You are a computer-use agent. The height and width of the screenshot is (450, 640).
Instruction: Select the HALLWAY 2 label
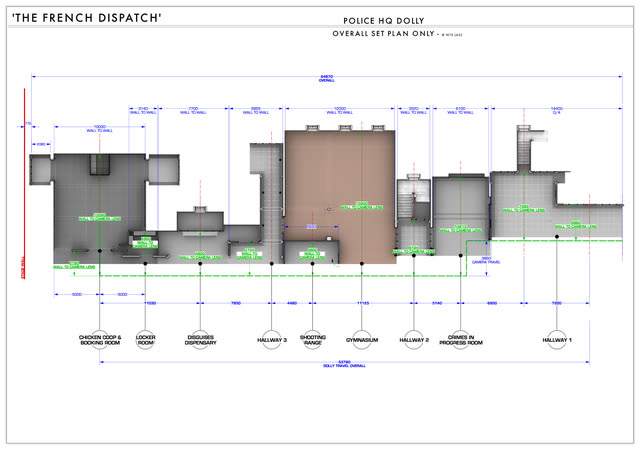[x=414, y=340]
